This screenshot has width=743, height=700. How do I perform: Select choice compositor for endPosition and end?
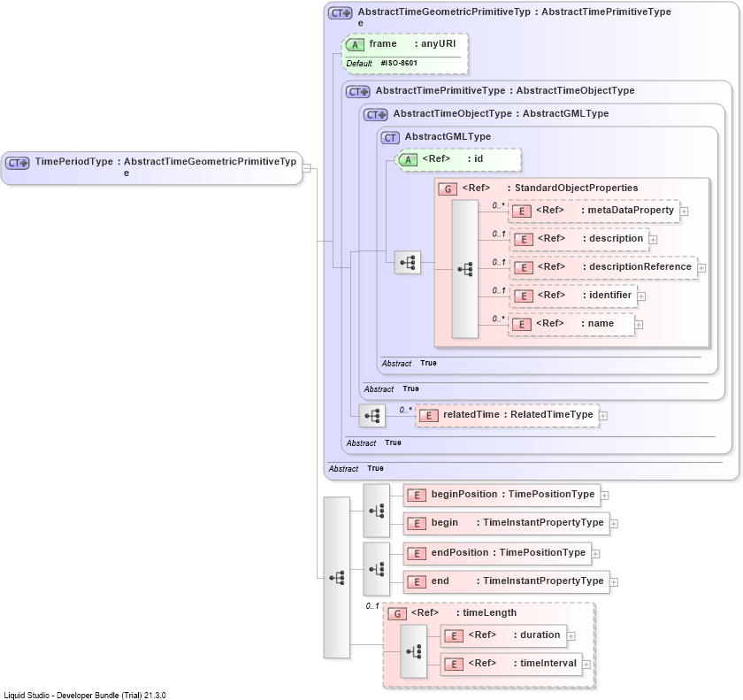coord(377,569)
